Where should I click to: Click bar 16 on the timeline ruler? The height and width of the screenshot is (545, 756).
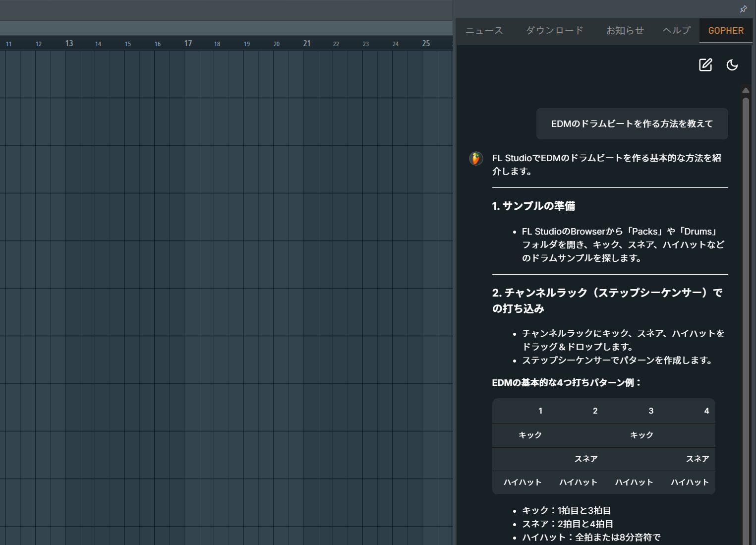[158, 44]
